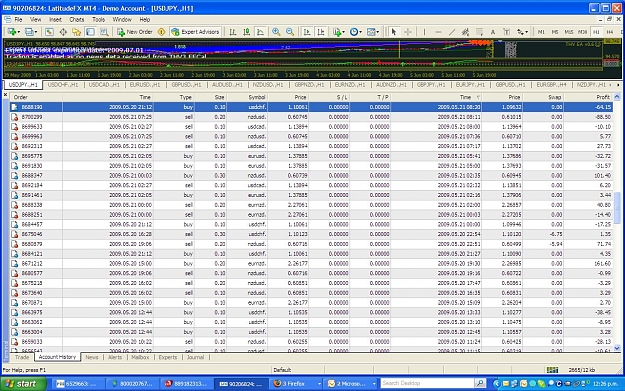Image resolution: width=625 pixels, height=391 pixels.
Task: Click the Windows start button
Action: pyautogui.click(x=23, y=383)
